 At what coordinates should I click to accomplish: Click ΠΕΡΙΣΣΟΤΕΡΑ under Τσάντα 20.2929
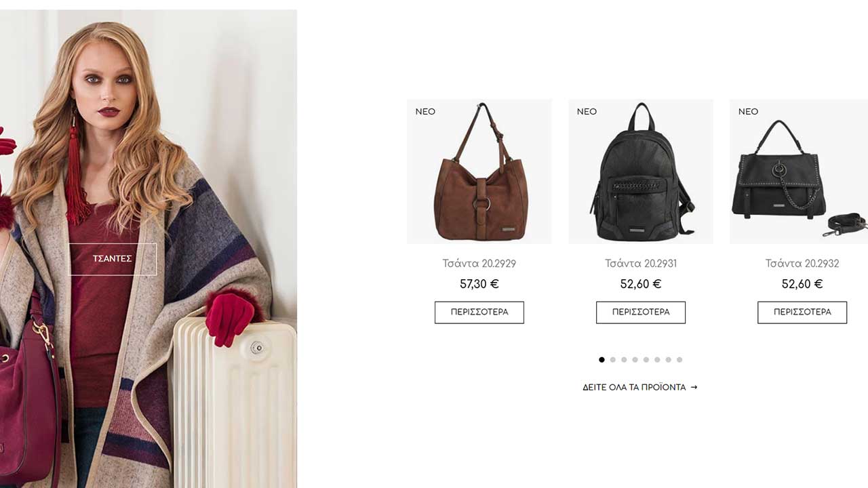pos(479,312)
